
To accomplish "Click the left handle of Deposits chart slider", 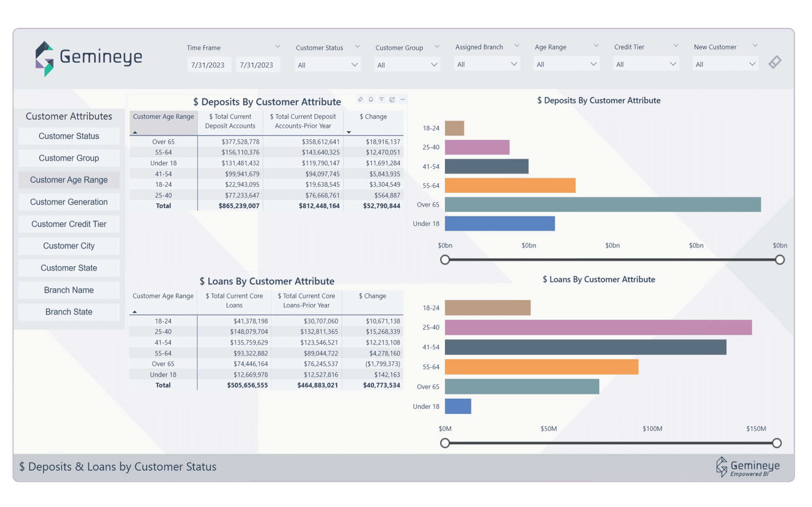I will tap(445, 260).
